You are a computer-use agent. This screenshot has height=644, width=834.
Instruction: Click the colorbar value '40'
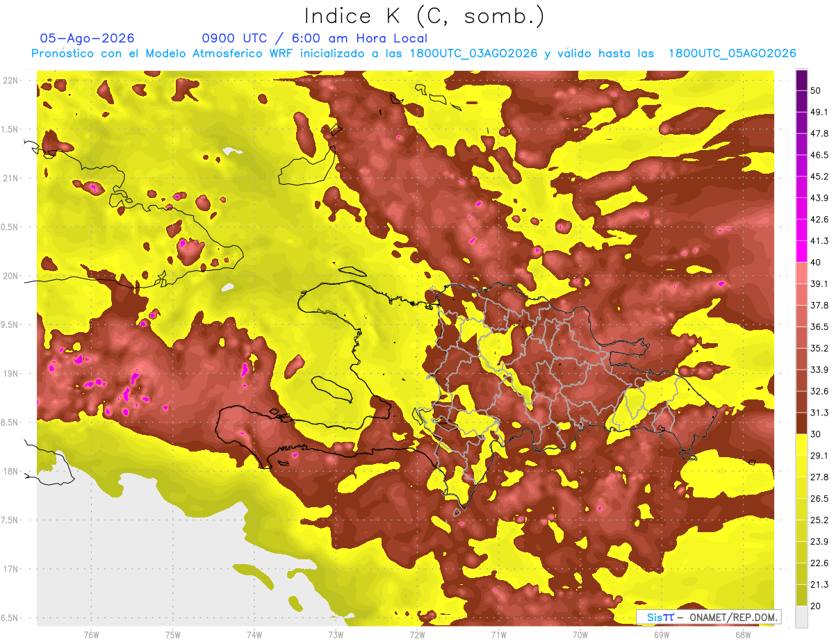pos(817,263)
